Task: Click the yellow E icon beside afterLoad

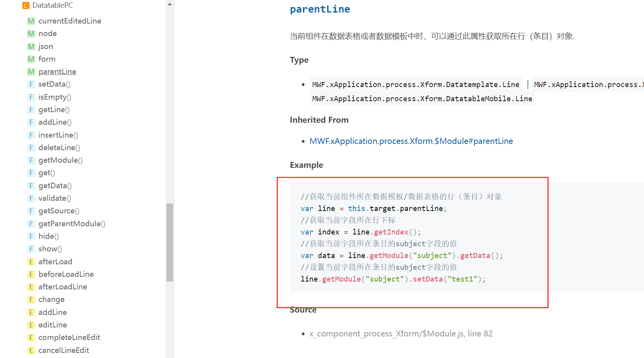Action: [x=31, y=262]
